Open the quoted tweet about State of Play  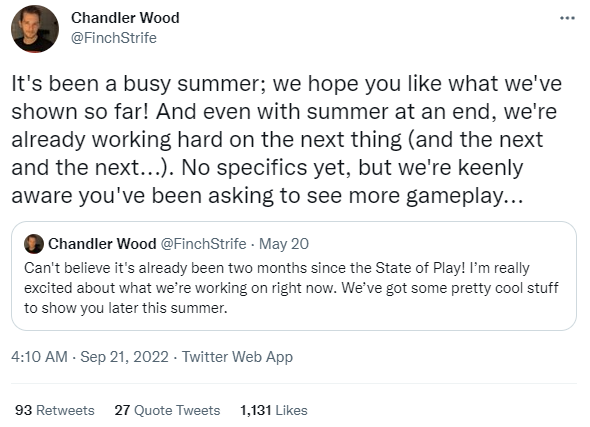pyautogui.click(x=294, y=276)
